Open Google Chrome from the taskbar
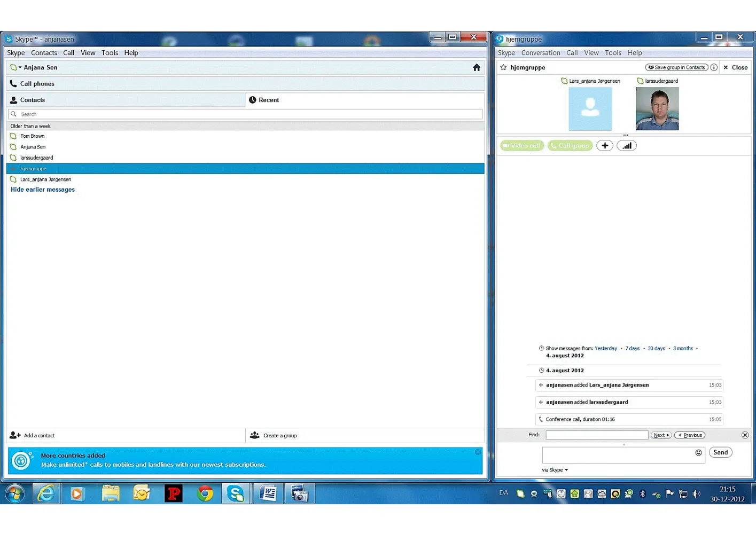The height and width of the screenshot is (534, 756). pyautogui.click(x=205, y=494)
